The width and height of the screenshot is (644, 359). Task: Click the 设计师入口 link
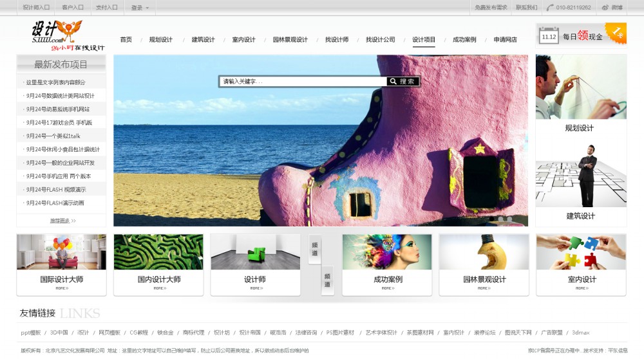click(36, 7)
